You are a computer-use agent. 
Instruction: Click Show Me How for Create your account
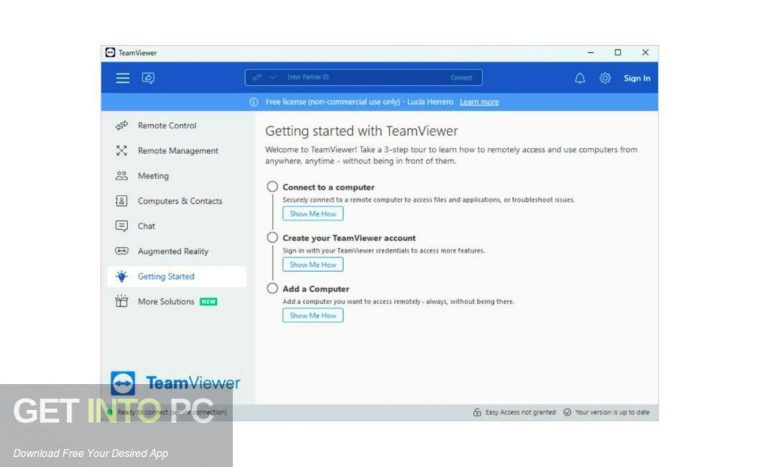pos(313,265)
